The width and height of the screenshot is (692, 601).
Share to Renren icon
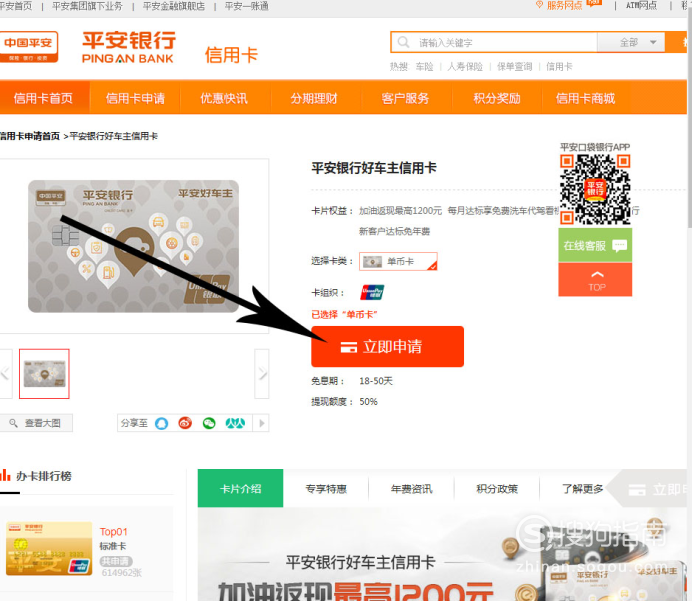(235, 423)
